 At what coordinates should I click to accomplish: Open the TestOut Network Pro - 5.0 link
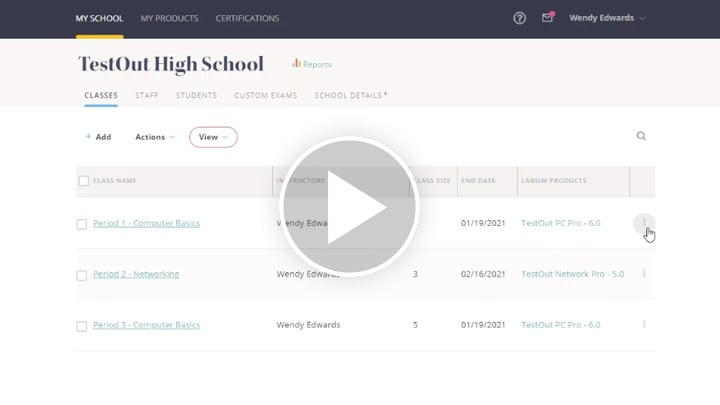point(573,274)
